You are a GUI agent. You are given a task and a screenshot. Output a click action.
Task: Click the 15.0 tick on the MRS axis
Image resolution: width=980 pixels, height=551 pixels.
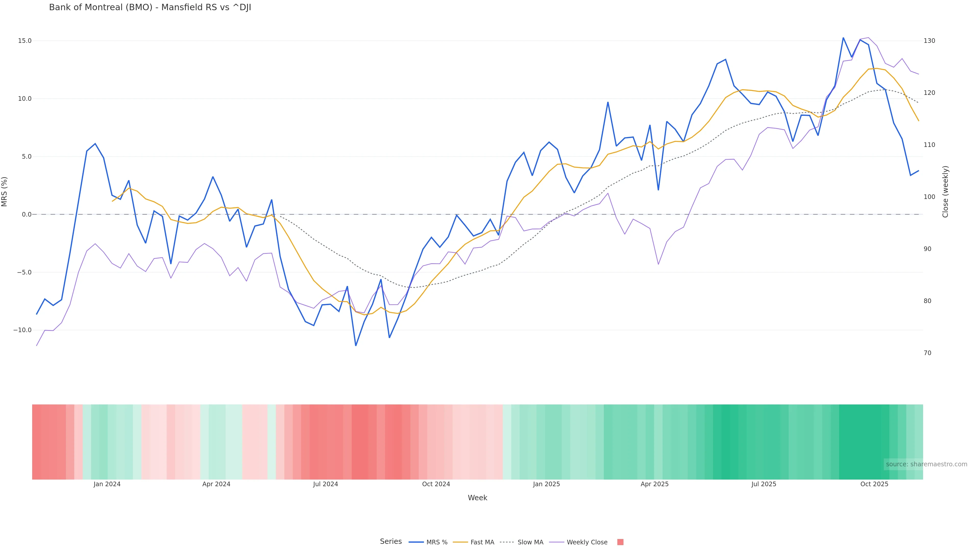point(24,41)
